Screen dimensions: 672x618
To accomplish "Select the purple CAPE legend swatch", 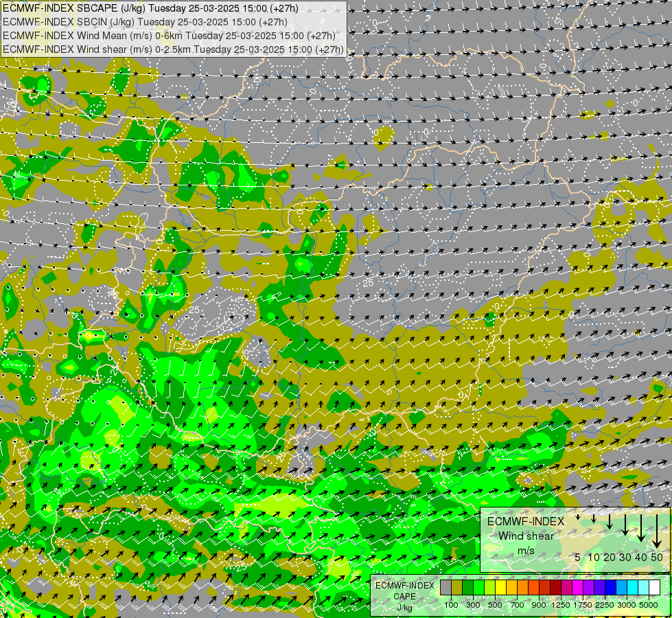I will click(x=589, y=588).
